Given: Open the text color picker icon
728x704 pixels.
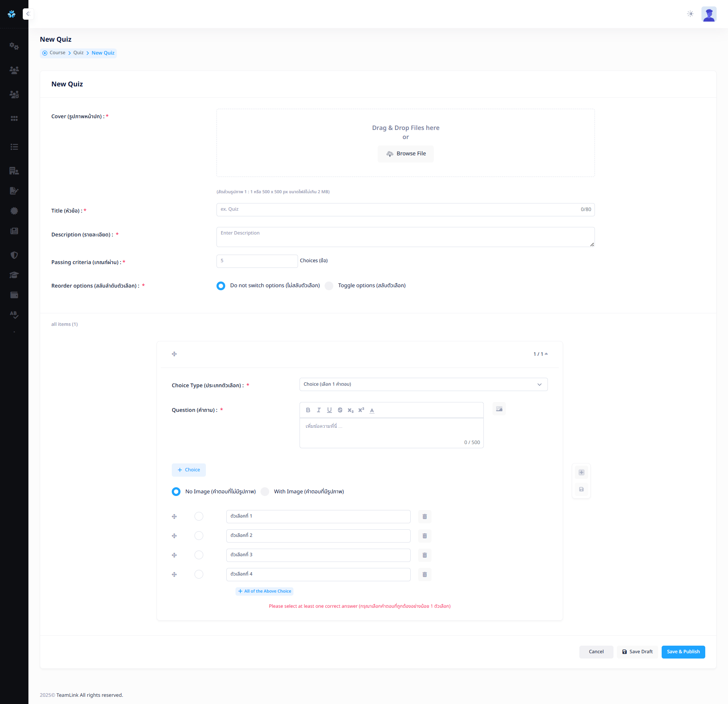Looking at the screenshot, I should [x=372, y=410].
